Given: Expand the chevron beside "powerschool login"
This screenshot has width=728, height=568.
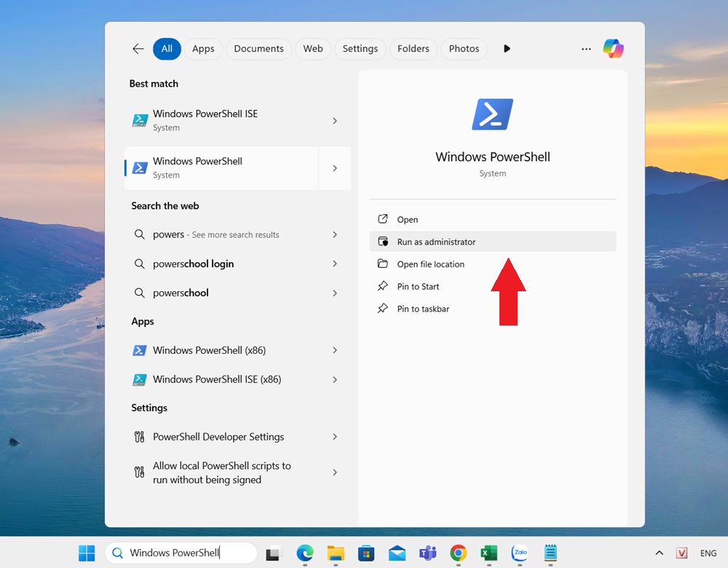Looking at the screenshot, I should tap(335, 264).
